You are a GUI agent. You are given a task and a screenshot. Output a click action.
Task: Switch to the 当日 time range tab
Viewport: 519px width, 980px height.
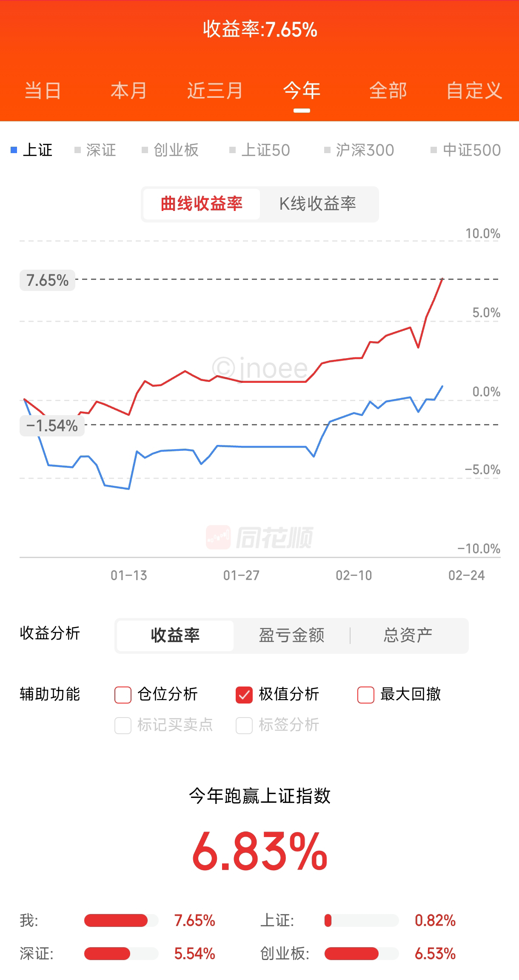click(43, 91)
